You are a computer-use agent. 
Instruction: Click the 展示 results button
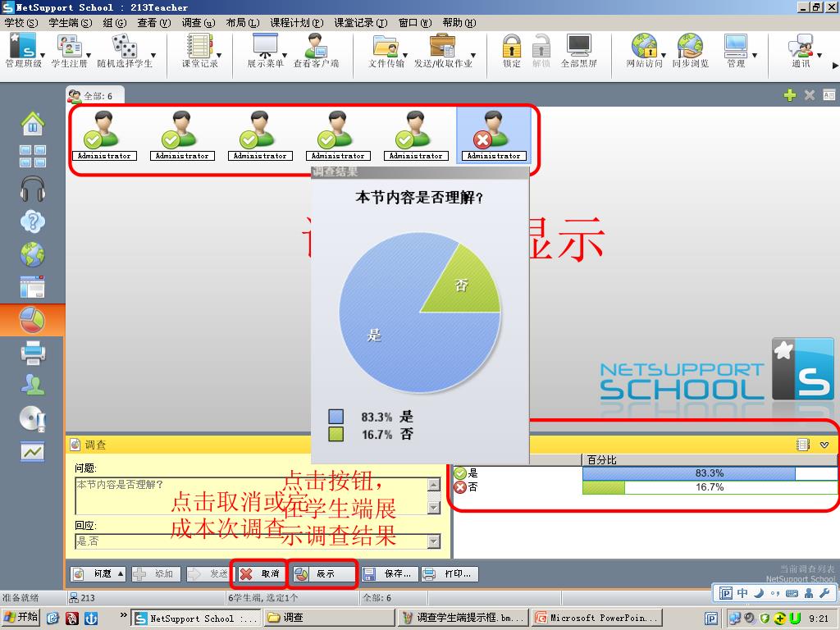click(322, 573)
